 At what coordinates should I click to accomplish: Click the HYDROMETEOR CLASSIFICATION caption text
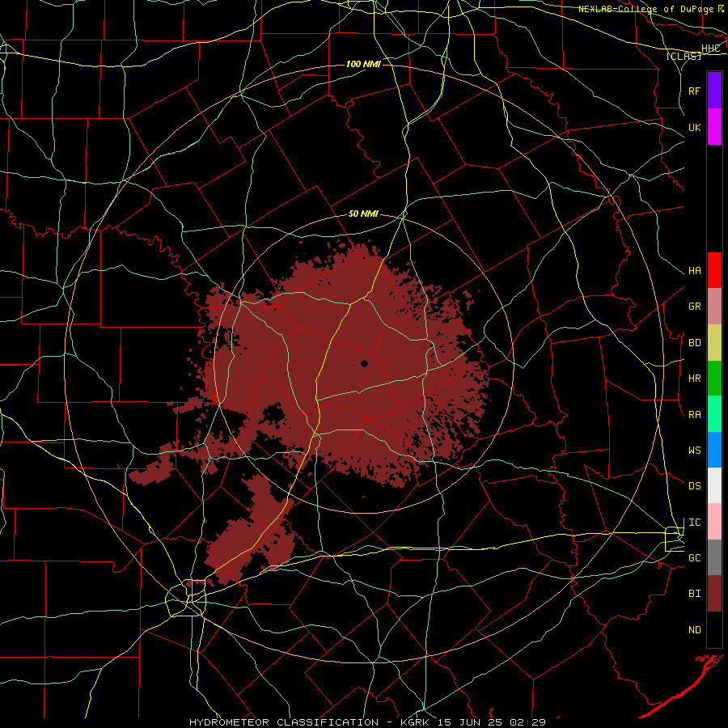284,722
